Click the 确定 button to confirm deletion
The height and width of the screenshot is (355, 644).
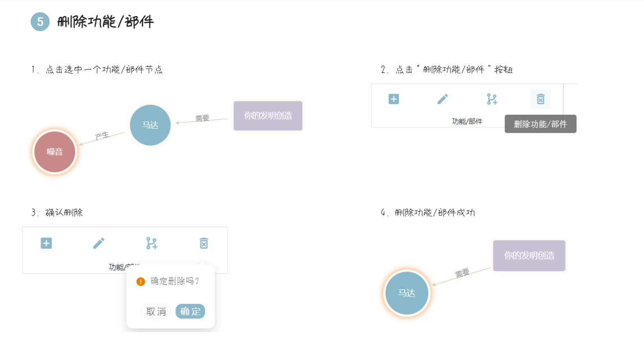click(x=190, y=311)
